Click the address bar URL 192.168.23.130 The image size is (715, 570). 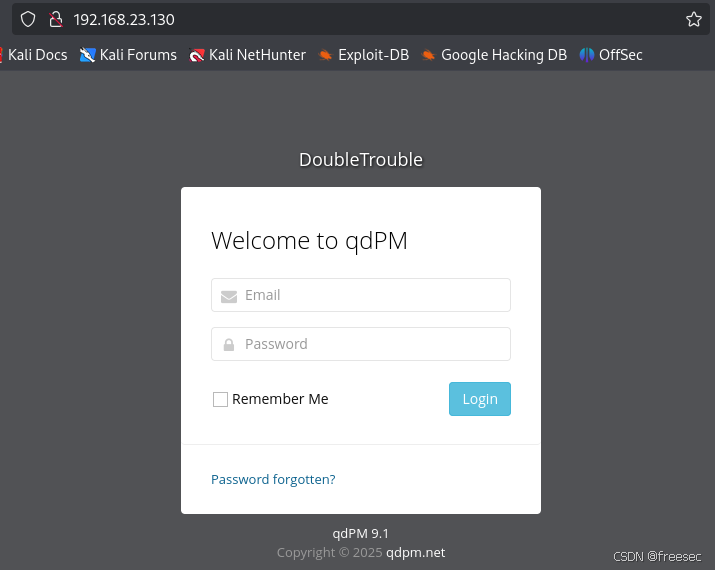pos(124,20)
